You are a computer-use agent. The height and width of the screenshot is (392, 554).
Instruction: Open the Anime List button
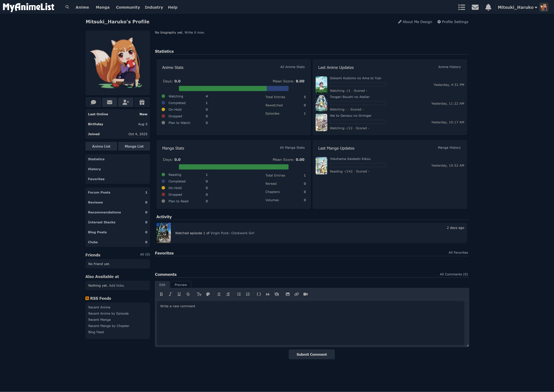tap(101, 146)
